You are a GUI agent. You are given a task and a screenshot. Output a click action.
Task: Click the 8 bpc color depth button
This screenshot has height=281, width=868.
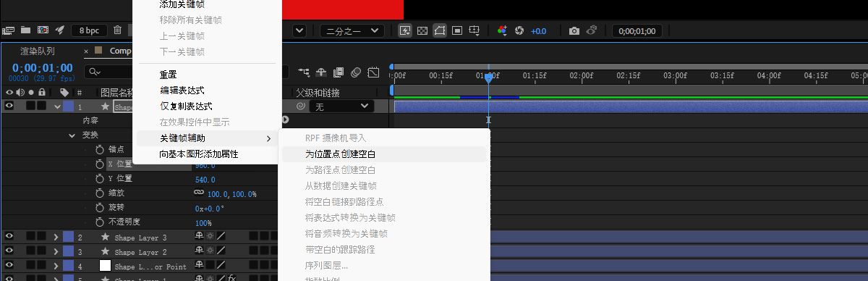89,30
